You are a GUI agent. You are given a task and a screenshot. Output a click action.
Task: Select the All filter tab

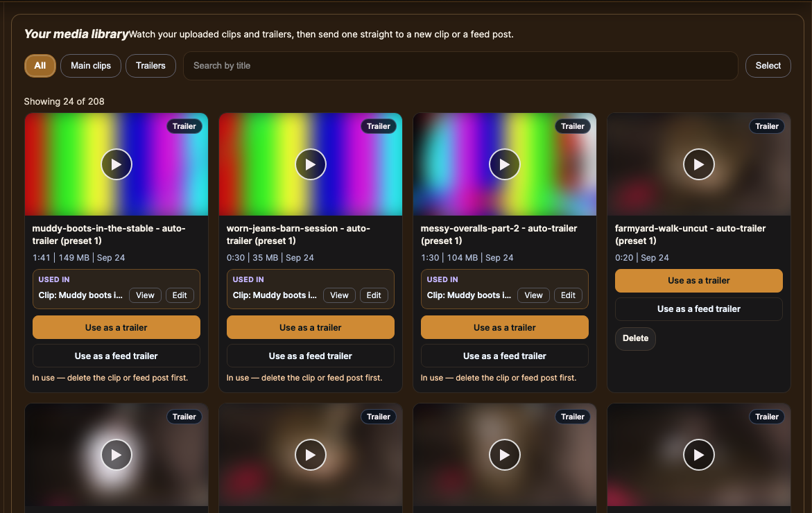pos(40,66)
